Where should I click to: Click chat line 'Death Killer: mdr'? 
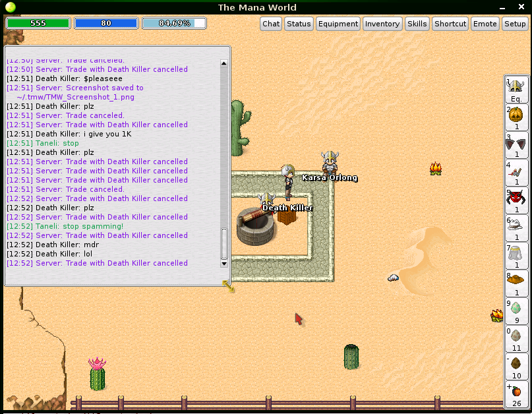click(53, 245)
